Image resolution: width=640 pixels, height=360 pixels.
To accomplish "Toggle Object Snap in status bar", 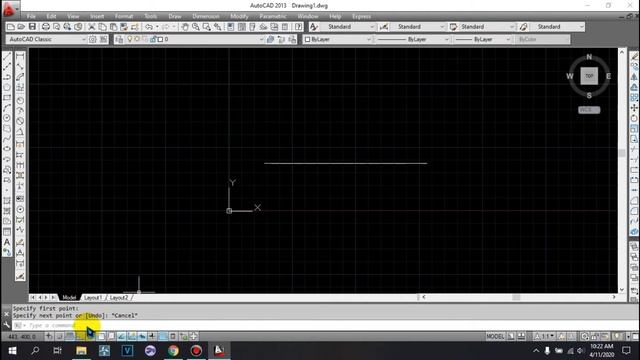I will (x=101, y=336).
